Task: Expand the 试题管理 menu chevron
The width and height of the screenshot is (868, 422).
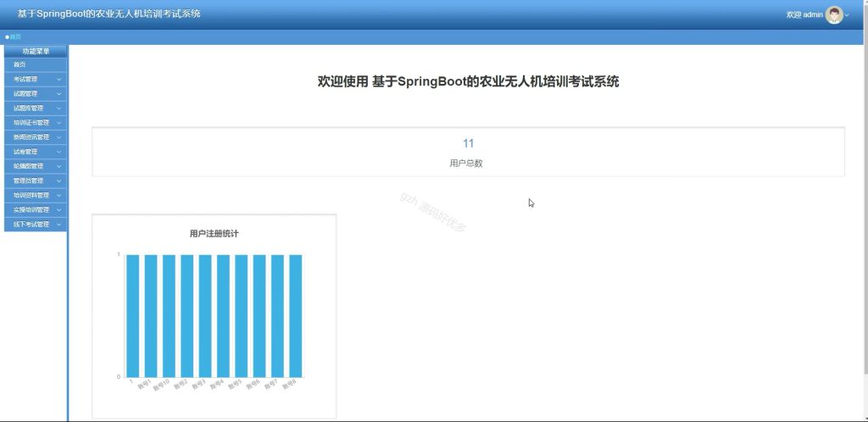Action: (58, 93)
